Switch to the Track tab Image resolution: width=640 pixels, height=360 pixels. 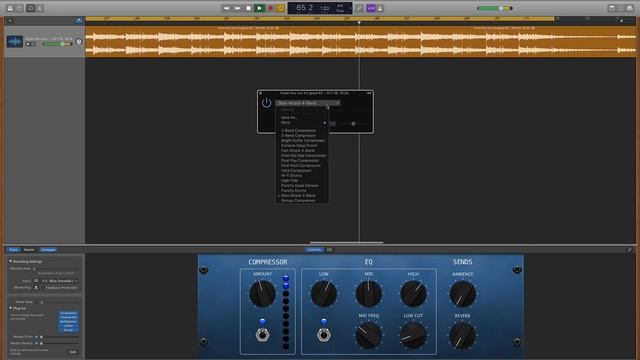coord(13,250)
